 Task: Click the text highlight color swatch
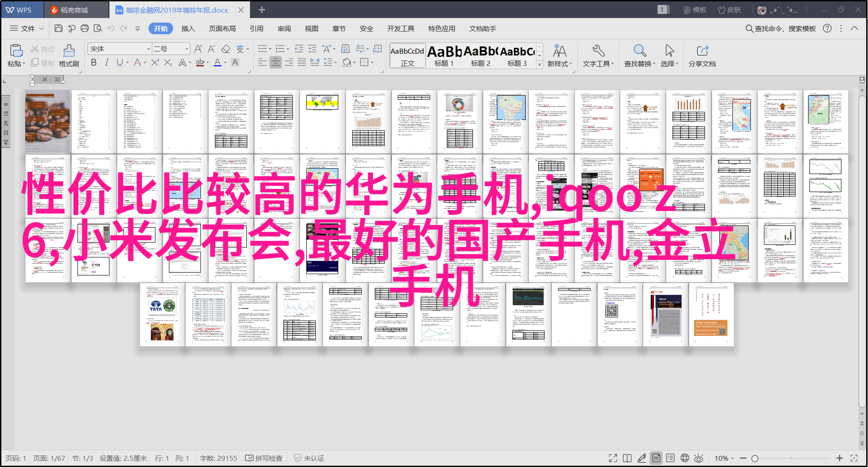pyautogui.click(x=200, y=63)
